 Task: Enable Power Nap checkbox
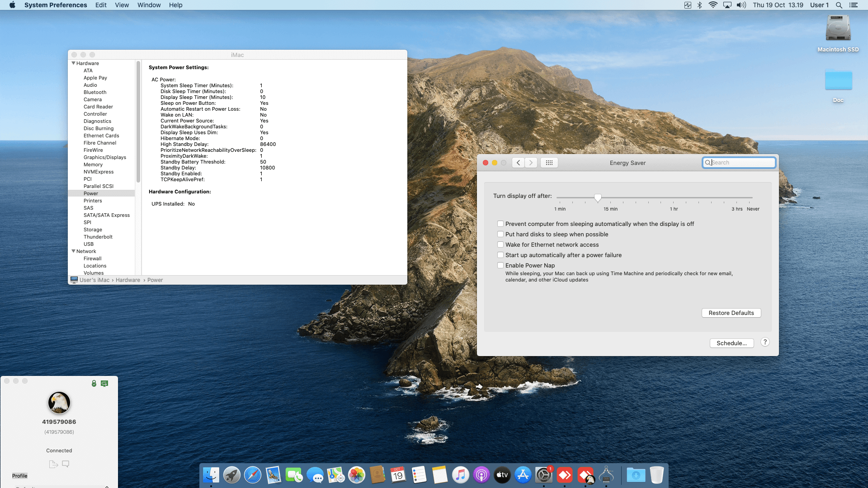click(500, 265)
